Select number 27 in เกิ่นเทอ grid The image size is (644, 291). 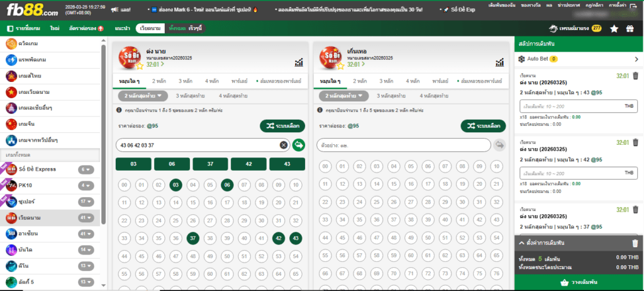click(x=411, y=202)
